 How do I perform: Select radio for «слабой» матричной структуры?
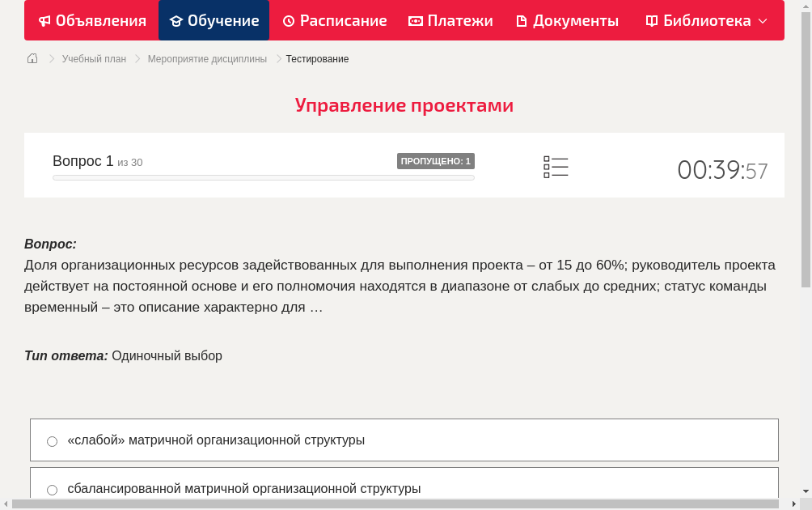tap(52, 440)
